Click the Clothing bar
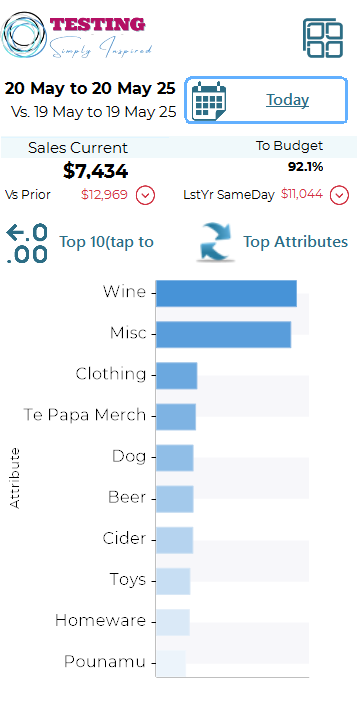Image resolution: width=360 pixels, height=709 pixels. [176, 375]
